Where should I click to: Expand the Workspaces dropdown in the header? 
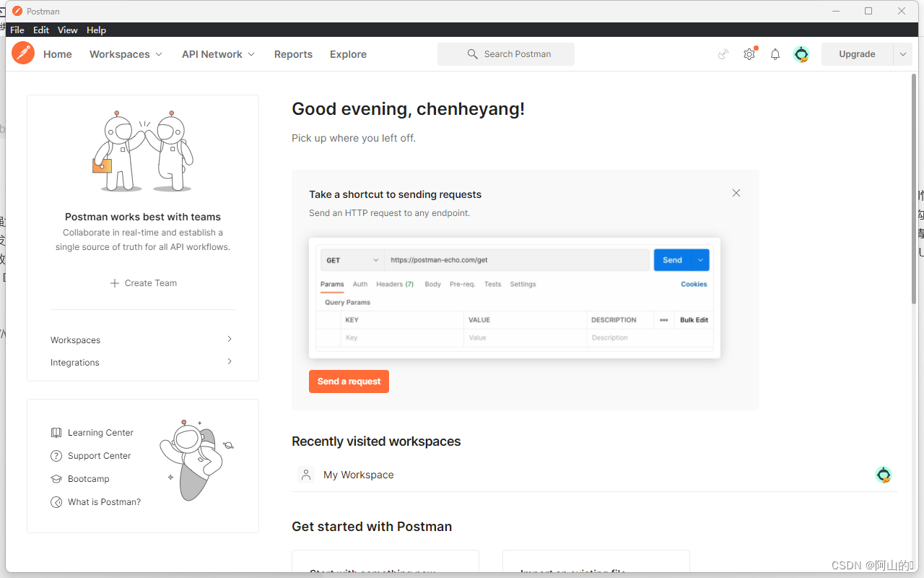coord(159,54)
